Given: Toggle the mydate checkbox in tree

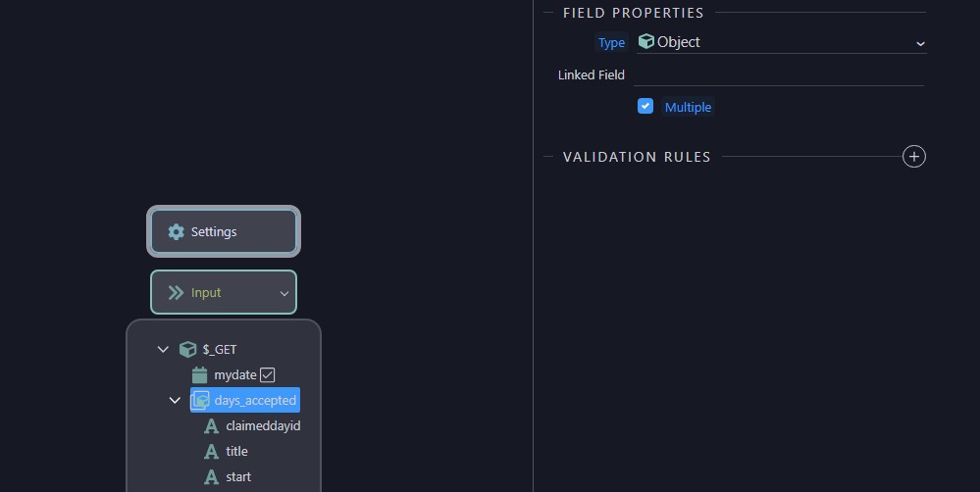Looking at the screenshot, I should [268, 374].
